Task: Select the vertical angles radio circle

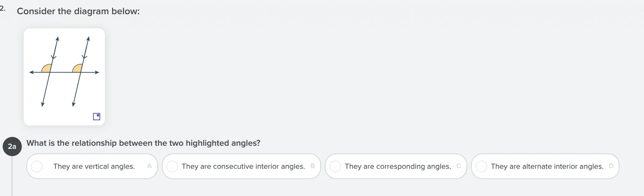Action: point(37,166)
